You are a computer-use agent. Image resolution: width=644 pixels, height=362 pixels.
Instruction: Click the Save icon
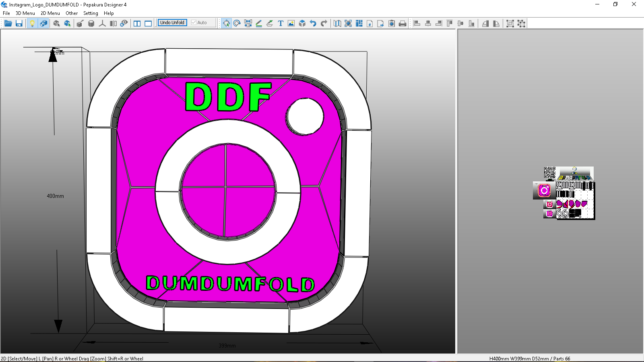[x=19, y=23]
